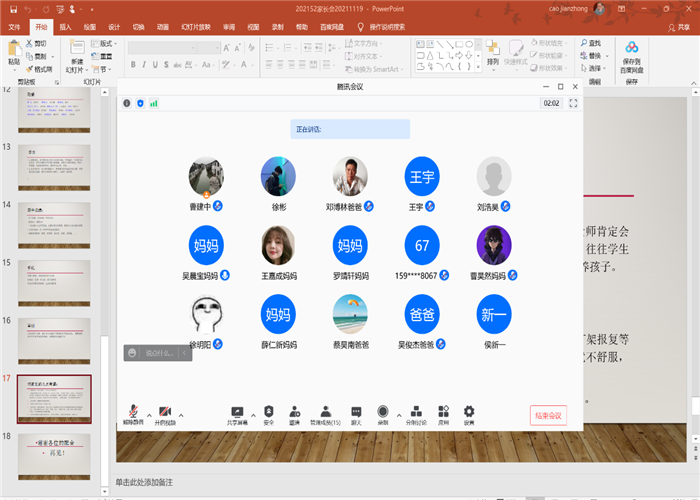
Task: Select slide 14 thumbnail
Action: [x=54, y=225]
